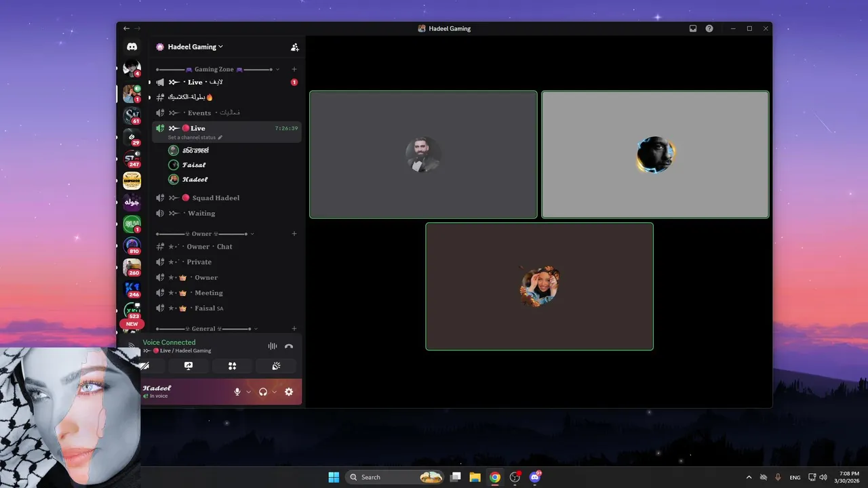Select the connected Live voice channel

click(226, 128)
